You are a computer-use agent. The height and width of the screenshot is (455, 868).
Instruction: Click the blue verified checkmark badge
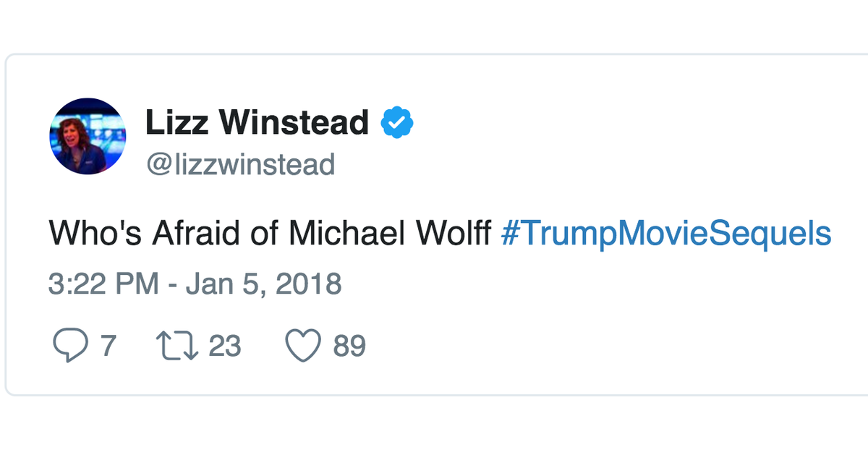pyautogui.click(x=397, y=122)
